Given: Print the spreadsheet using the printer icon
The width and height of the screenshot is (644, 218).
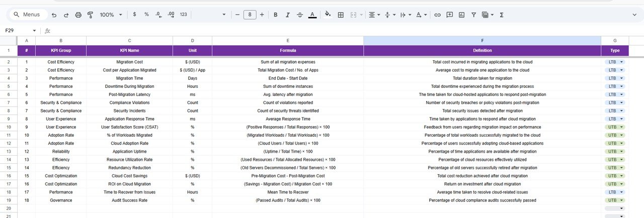Looking at the screenshot, I should click(x=78, y=15).
